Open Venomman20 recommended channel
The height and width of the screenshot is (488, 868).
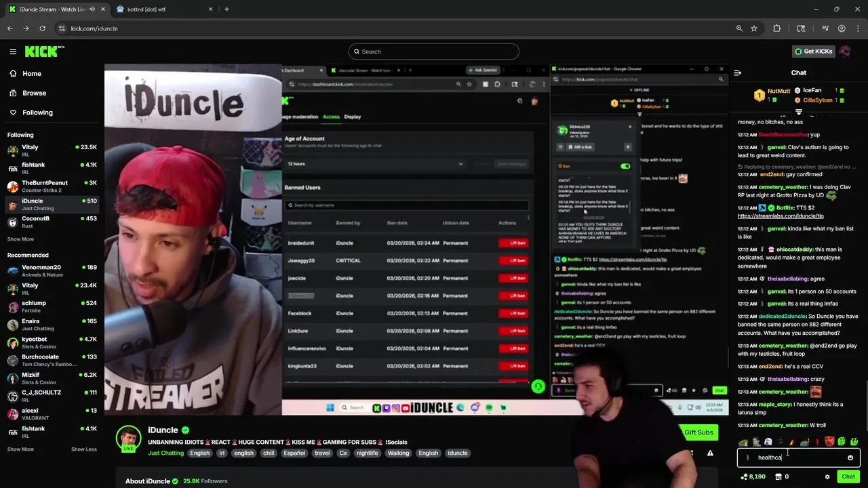pos(52,270)
